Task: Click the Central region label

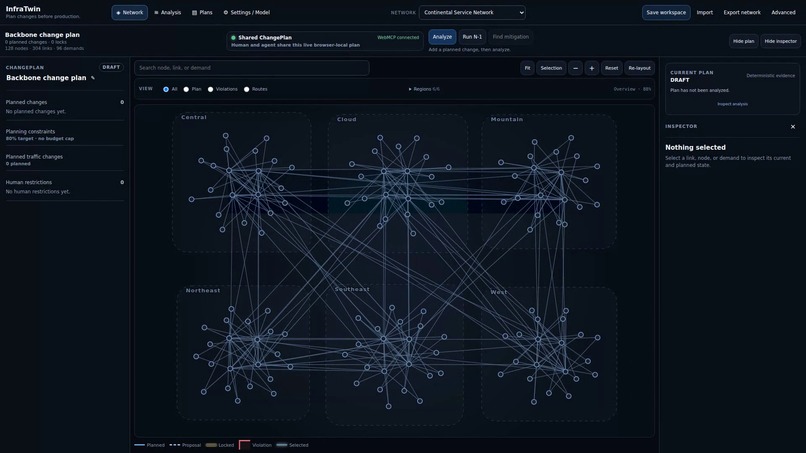Action: point(194,117)
